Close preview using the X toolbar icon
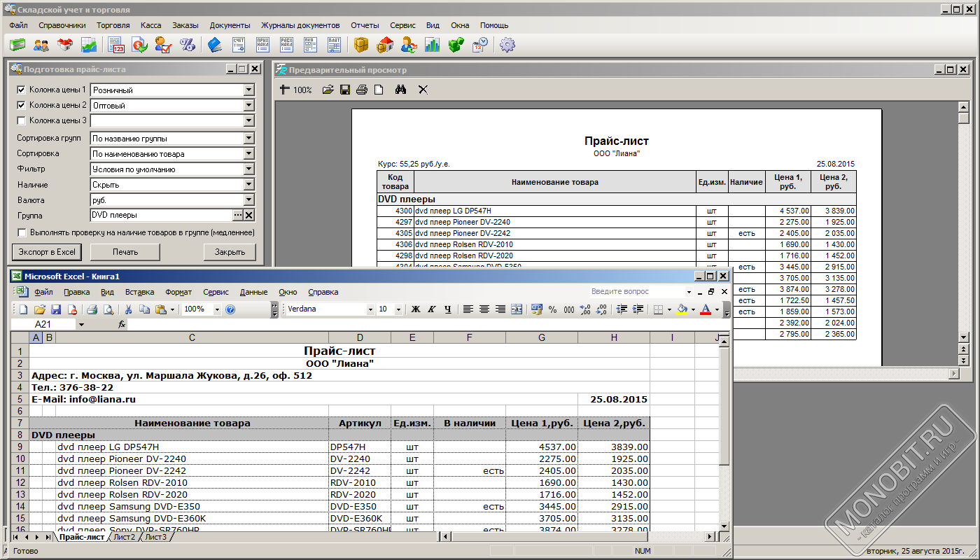The height and width of the screenshot is (560, 980). (x=423, y=90)
